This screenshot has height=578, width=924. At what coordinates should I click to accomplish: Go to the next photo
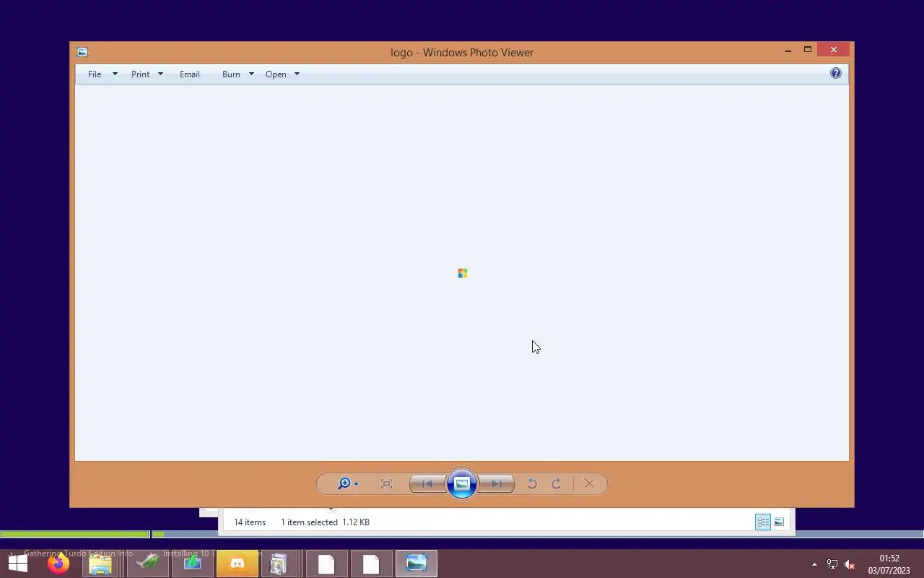497,484
